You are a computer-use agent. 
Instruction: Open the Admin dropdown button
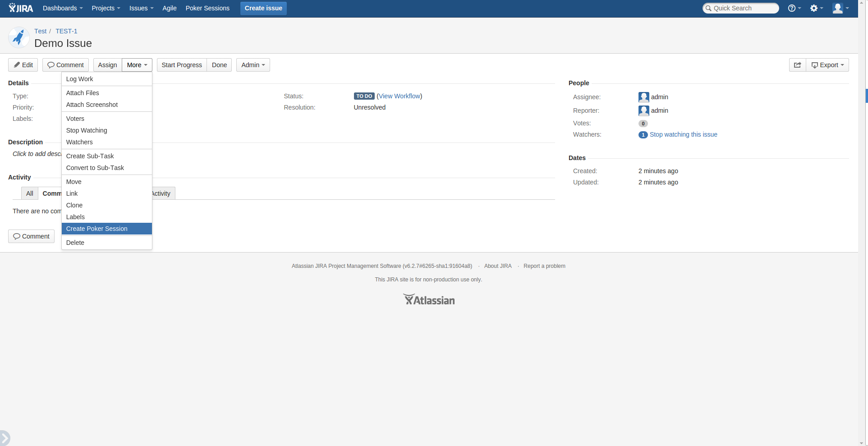click(x=253, y=65)
